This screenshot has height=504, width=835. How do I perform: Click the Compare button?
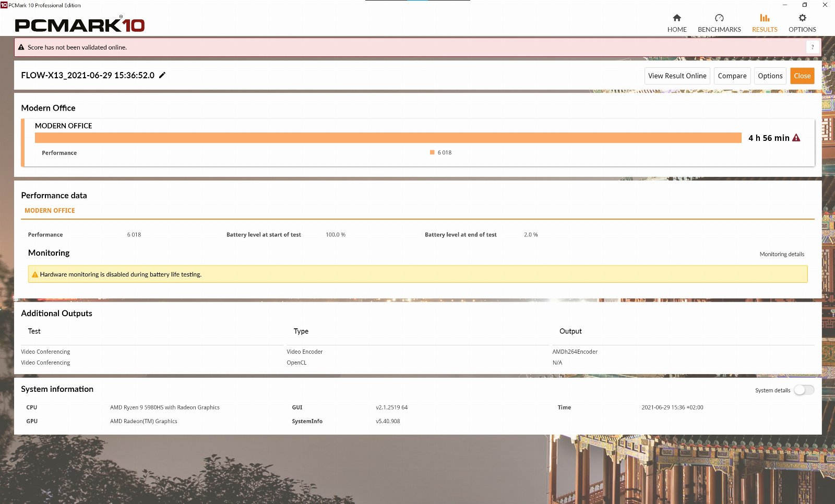click(x=732, y=76)
